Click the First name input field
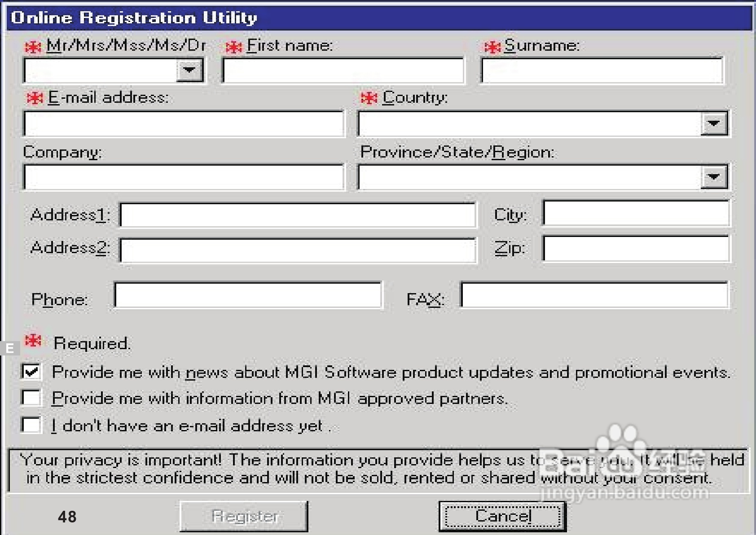Screen dimensions: 756x535 pyautogui.click(x=343, y=70)
